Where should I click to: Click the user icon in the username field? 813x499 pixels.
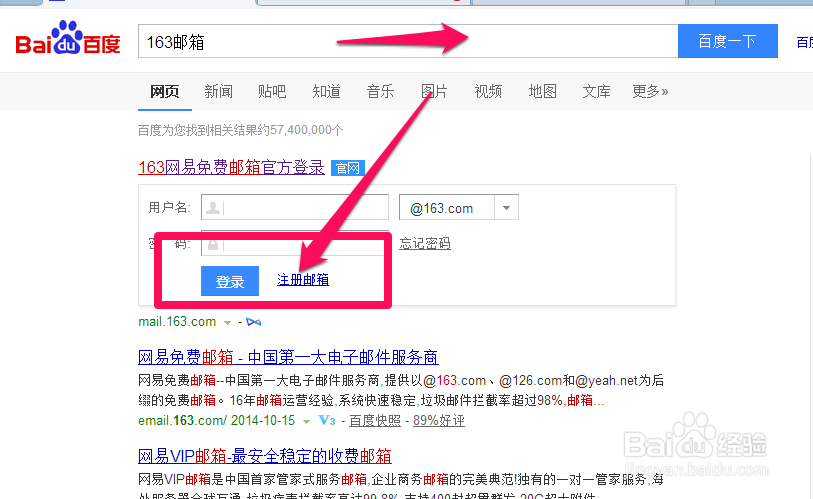click(213, 208)
